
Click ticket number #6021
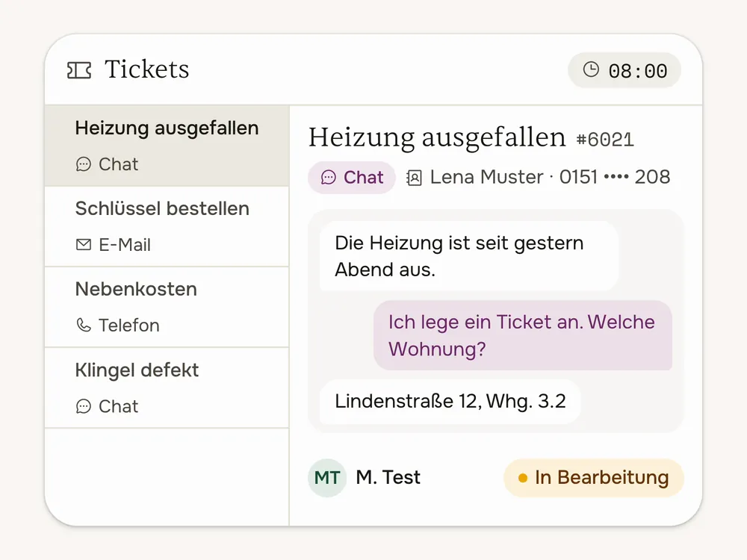(x=605, y=140)
